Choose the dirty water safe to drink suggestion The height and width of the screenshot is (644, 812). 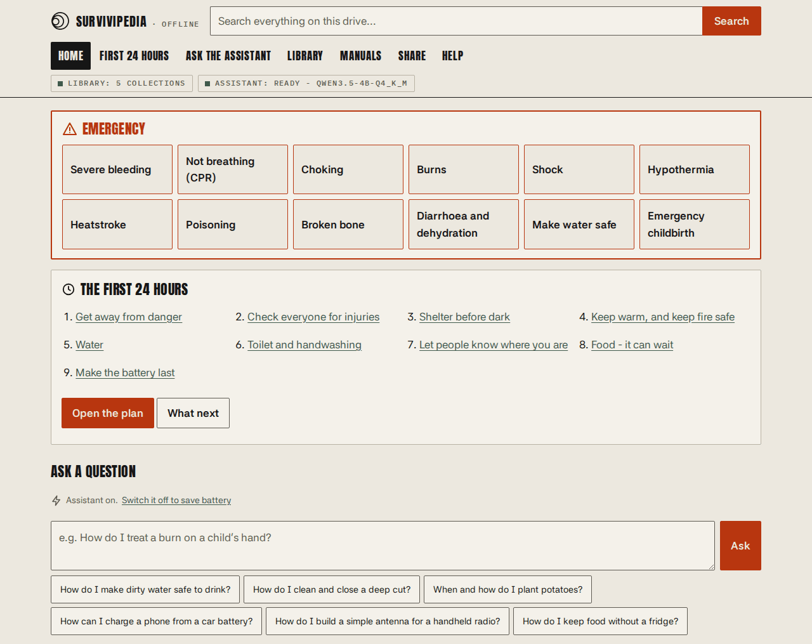click(145, 589)
